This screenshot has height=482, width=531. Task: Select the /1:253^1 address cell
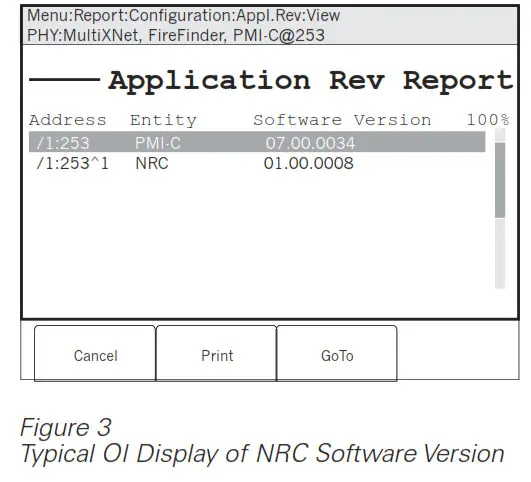[72, 163]
